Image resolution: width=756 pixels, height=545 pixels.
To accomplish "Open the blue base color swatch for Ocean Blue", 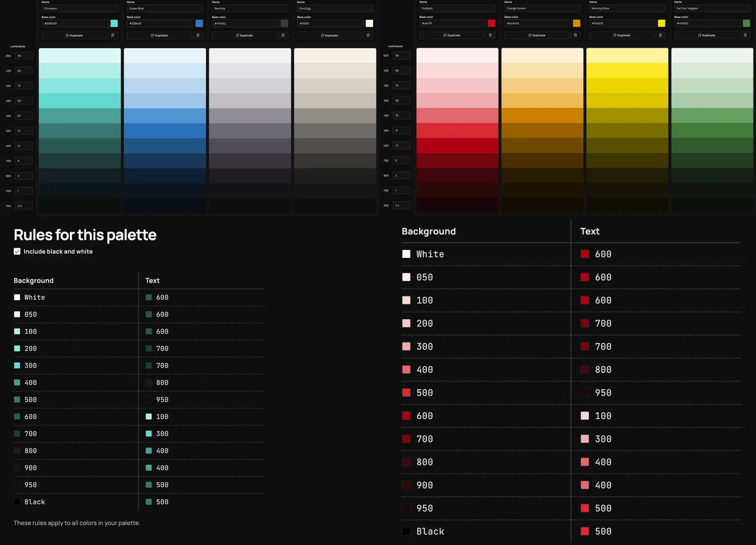I will (x=199, y=23).
